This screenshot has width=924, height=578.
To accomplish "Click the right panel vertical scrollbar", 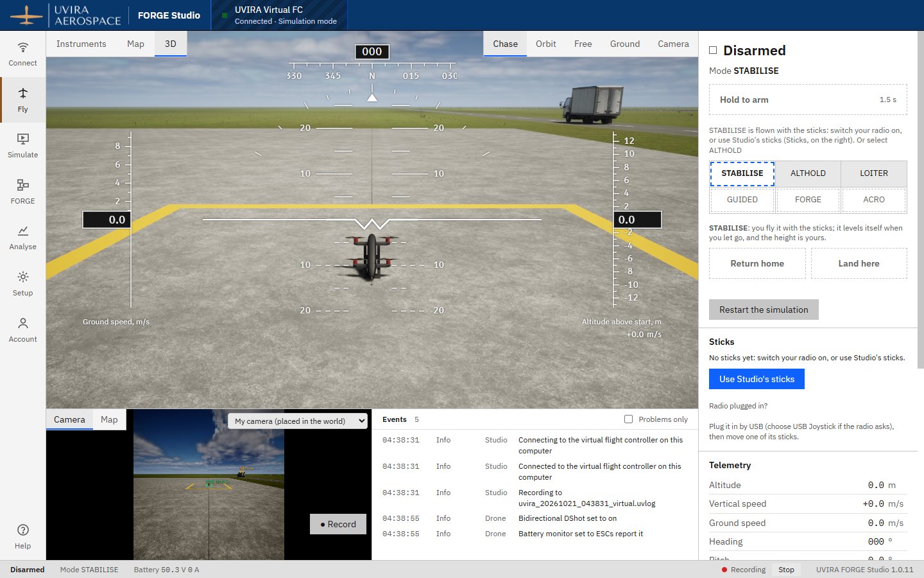I will point(920,199).
